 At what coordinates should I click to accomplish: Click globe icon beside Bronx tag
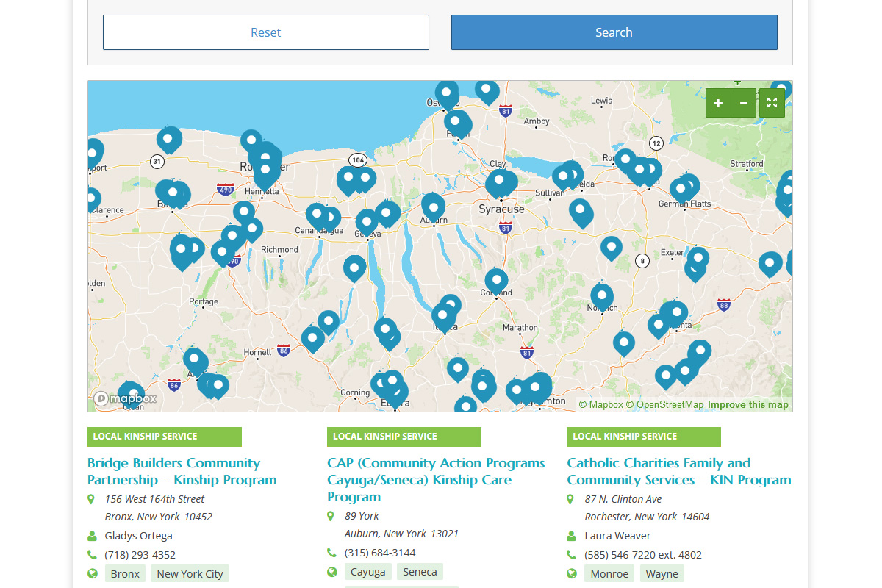(x=92, y=574)
